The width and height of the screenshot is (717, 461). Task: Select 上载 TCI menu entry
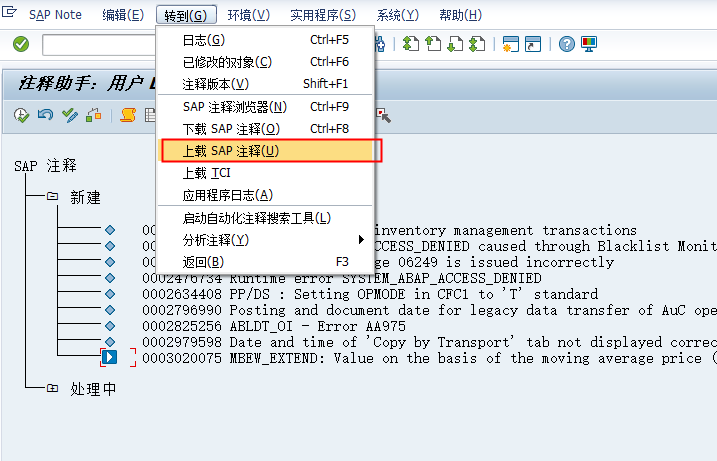(266, 173)
